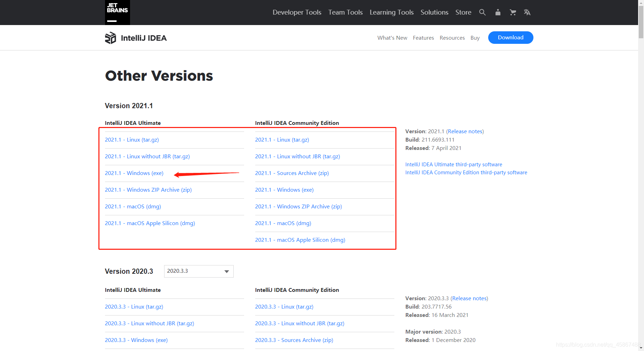Viewport: 644px width, 351px height.
Task: Download Ultimate 2021.1 Windows ZIP Archive
Action: (148, 190)
